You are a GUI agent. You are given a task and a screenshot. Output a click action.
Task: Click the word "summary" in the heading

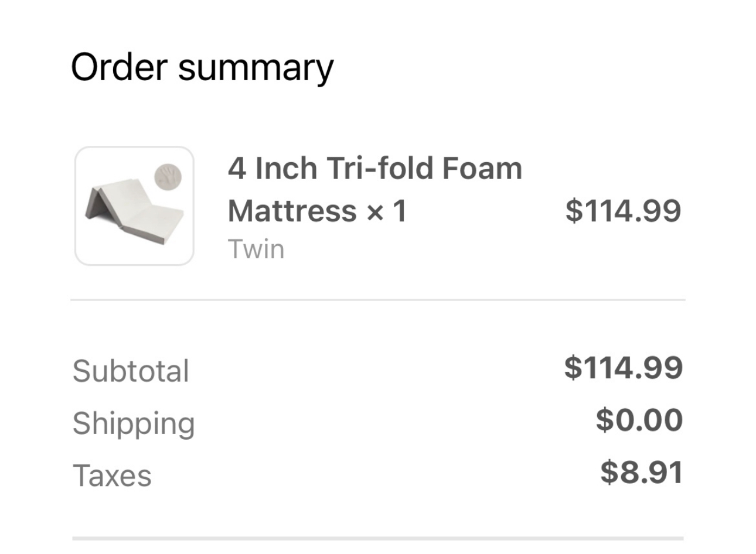(x=256, y=68)
